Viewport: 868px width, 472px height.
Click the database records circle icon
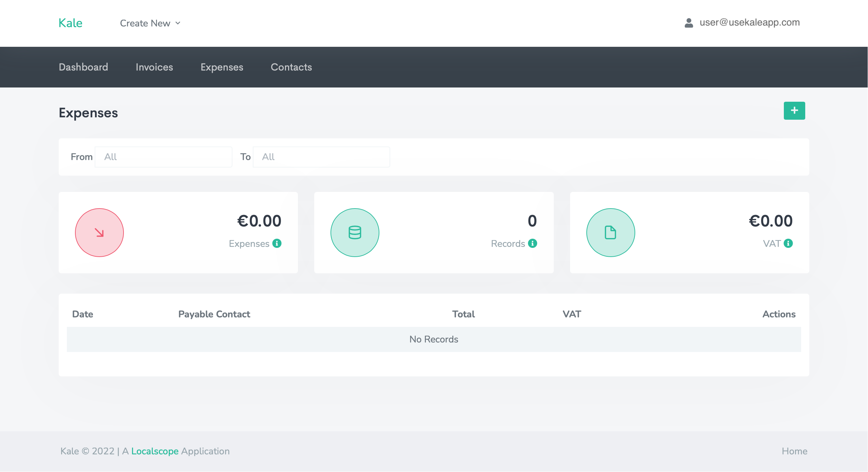pos(355,233)
